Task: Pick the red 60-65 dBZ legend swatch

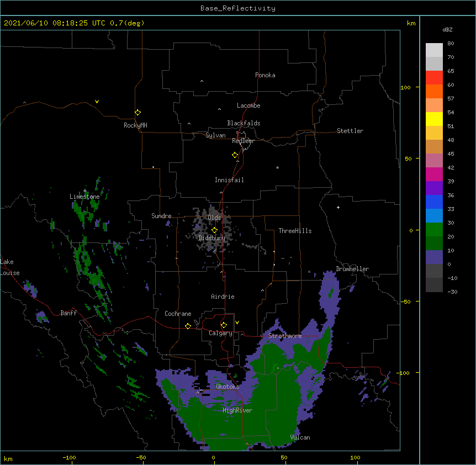Action: [x=434, y=78]
